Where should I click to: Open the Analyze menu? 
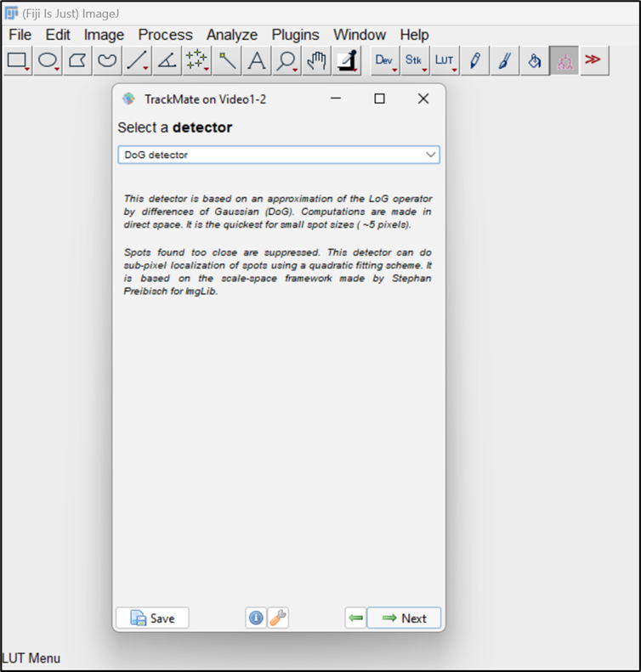point(232,35)
